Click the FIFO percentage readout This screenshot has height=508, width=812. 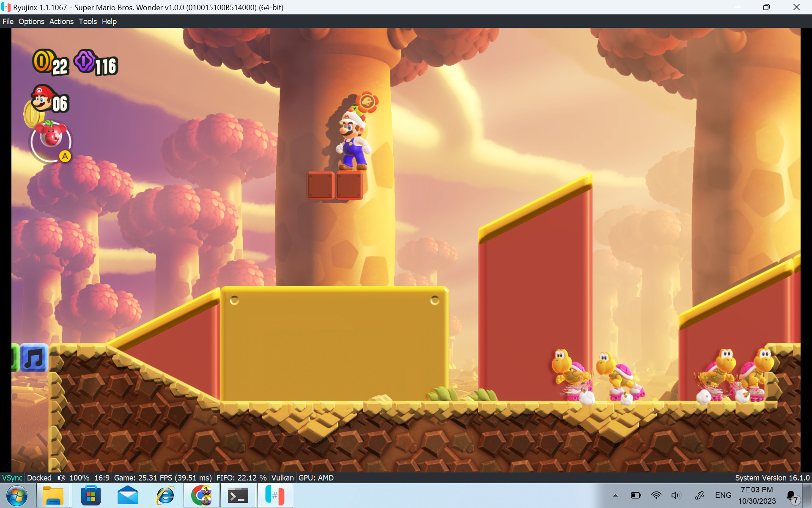241,478
